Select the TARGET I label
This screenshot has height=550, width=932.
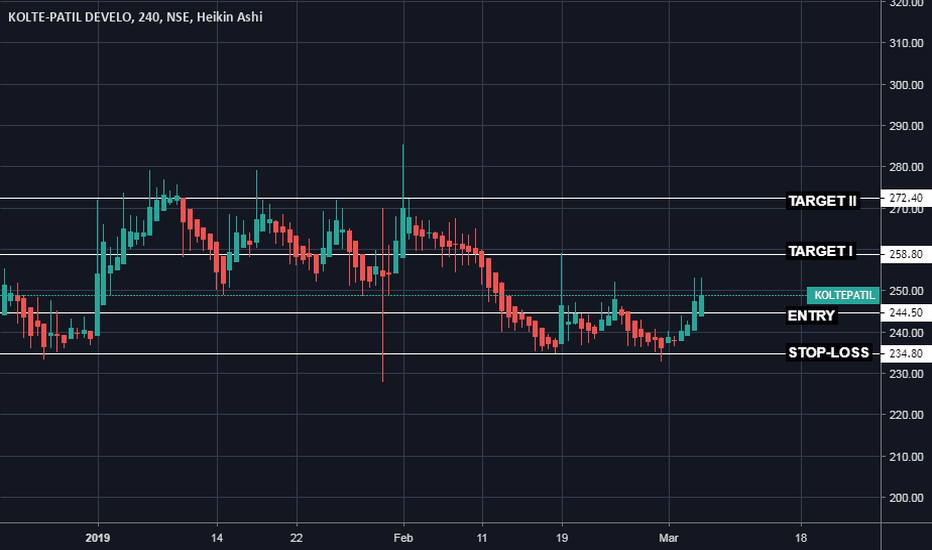820,252
